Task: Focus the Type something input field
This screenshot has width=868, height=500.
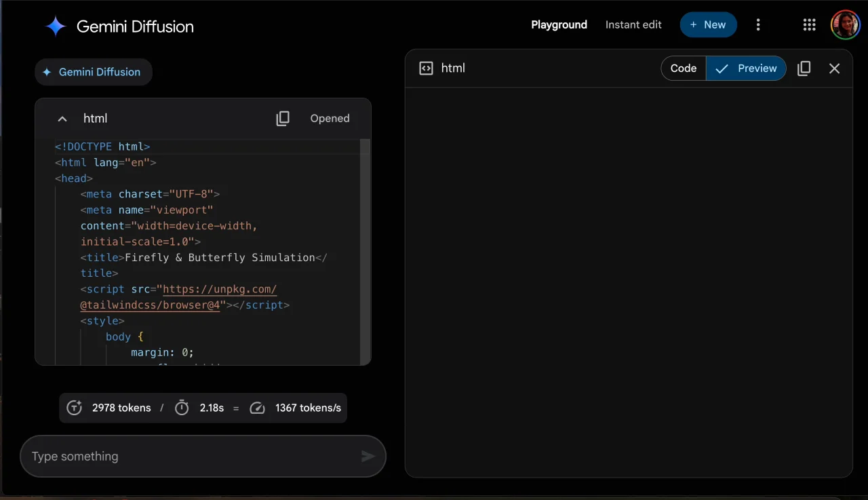Action: 190,457
